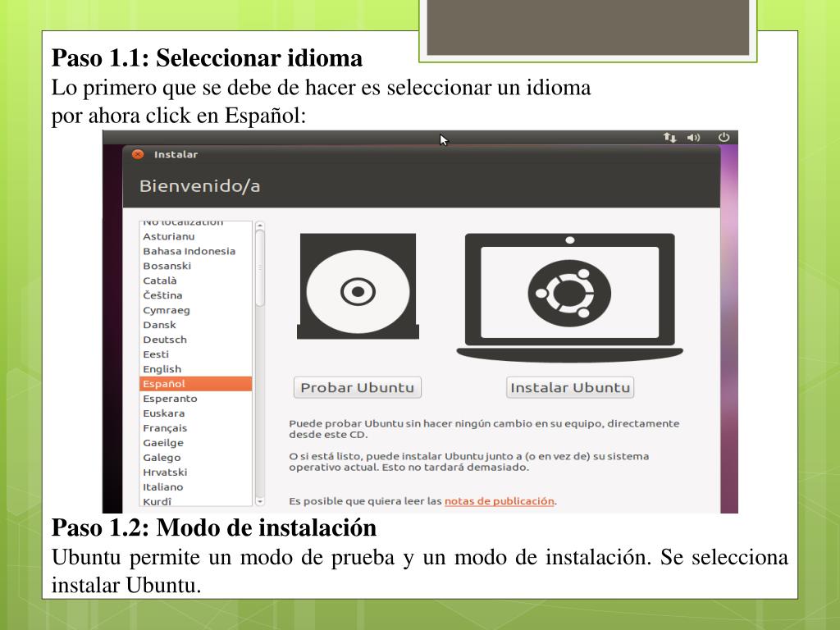Pick English in the language list

coord(195,369)
